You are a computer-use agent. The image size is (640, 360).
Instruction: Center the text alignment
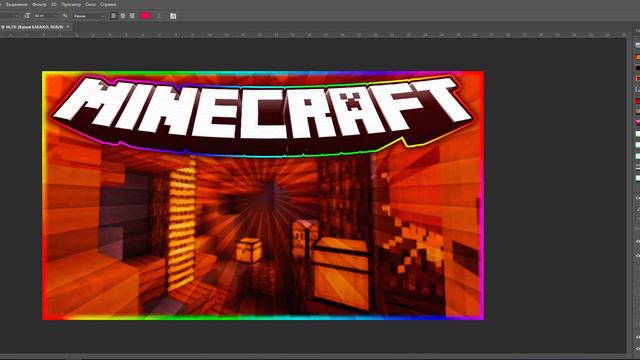click(122, 16)
